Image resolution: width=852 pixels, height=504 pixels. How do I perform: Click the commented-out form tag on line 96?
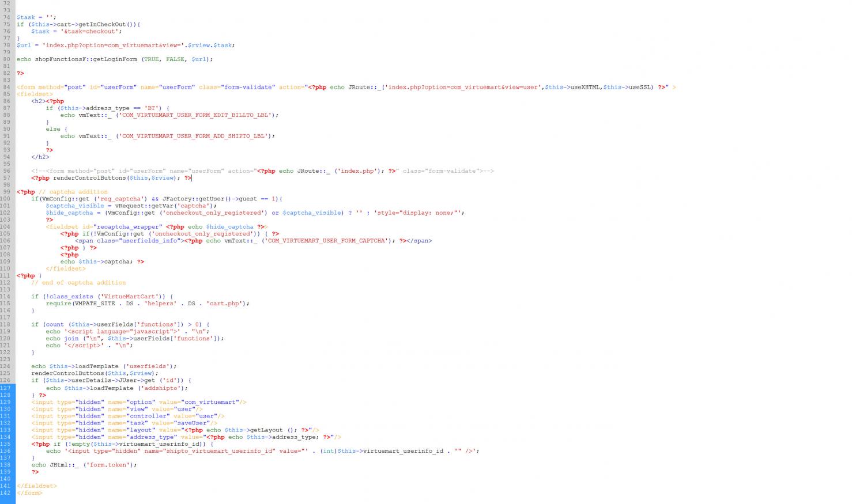click(x=143, y=171)
